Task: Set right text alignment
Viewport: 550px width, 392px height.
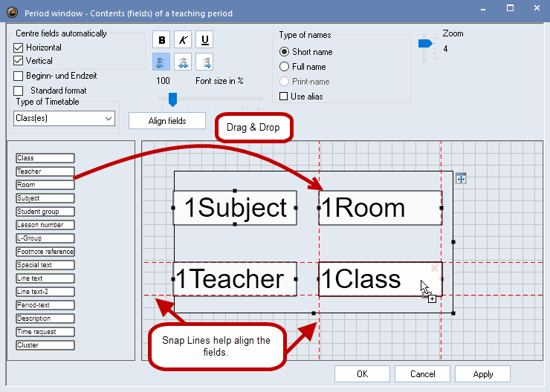Action: pos(204,62)
